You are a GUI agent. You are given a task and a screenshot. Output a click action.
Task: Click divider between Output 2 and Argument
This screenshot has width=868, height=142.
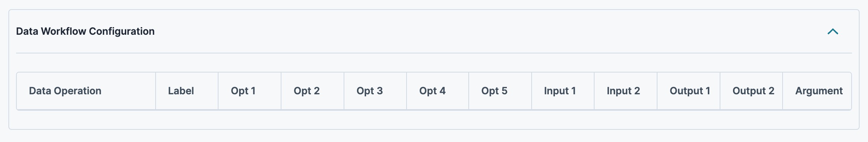pyautogui.click(x=783, y=91)
